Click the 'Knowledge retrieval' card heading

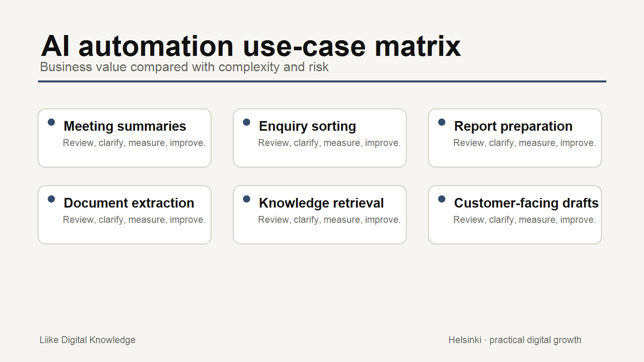coord(321,203)
